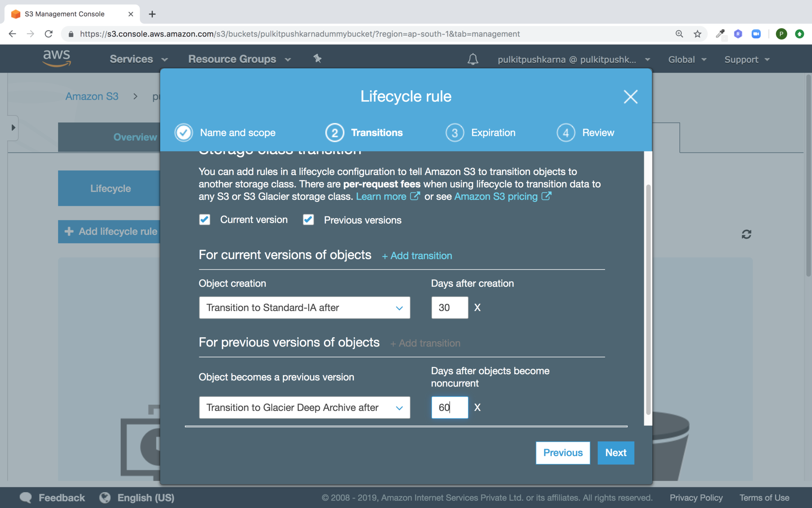The width and height of the screenshot is (812, 508).
Task: Click the eyedropper extension icon
Action: (x=720, y=34)
